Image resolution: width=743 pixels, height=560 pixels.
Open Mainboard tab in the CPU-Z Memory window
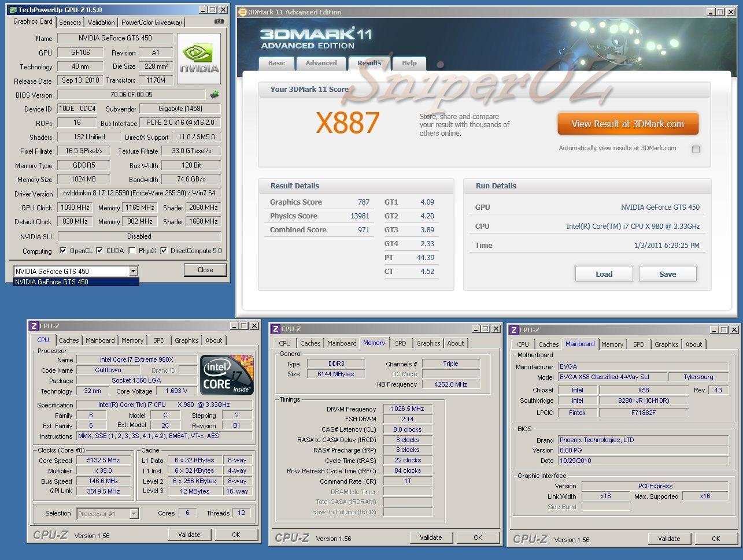coord(342,343)
